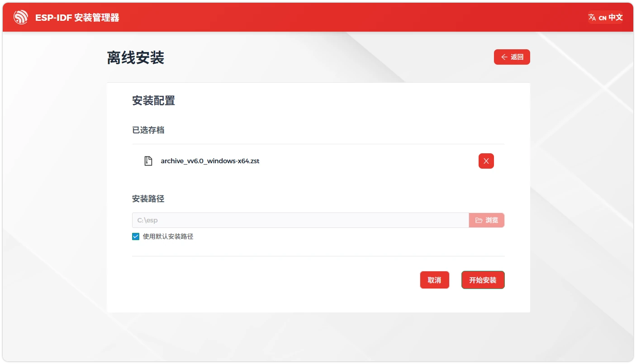
Task: Click the file icon beside the archive name
Action: (148, 161)
